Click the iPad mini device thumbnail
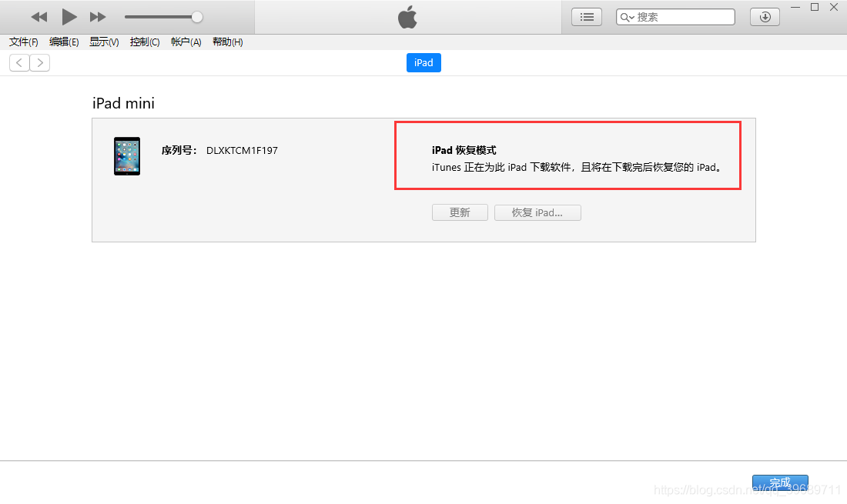This screenshot has height=504, width=847. pos(127,156)
